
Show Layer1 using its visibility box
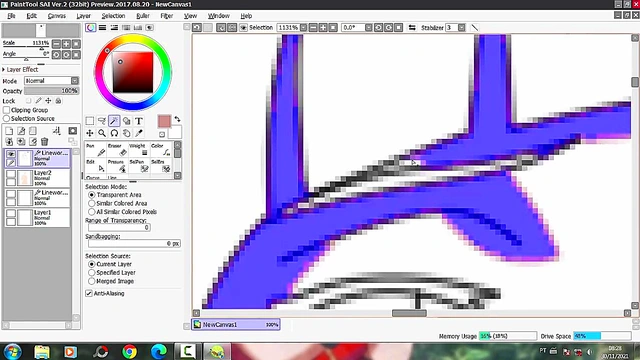pyautogui.click(x=11, y=213)
